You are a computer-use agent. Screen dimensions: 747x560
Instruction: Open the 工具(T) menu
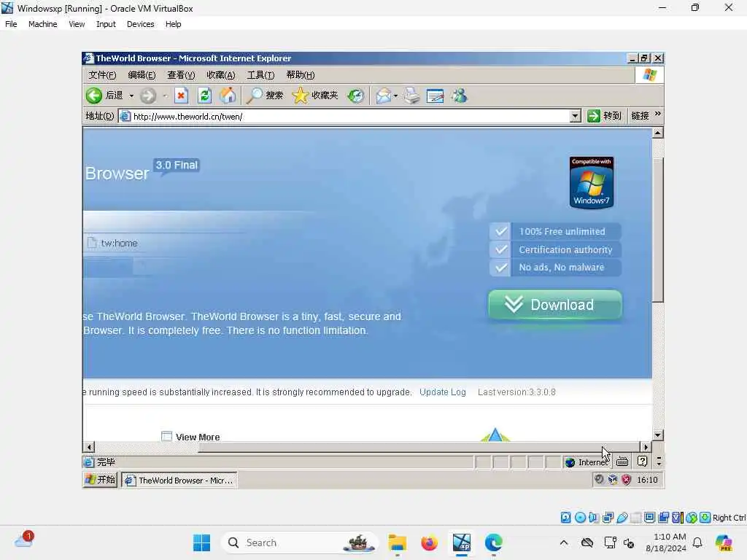pos(260,75)
